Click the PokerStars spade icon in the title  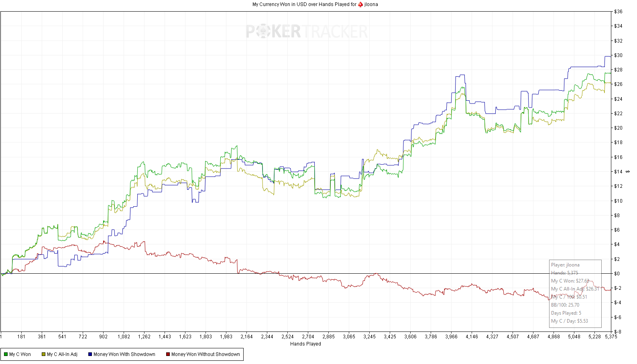click(x=360, y=4)
